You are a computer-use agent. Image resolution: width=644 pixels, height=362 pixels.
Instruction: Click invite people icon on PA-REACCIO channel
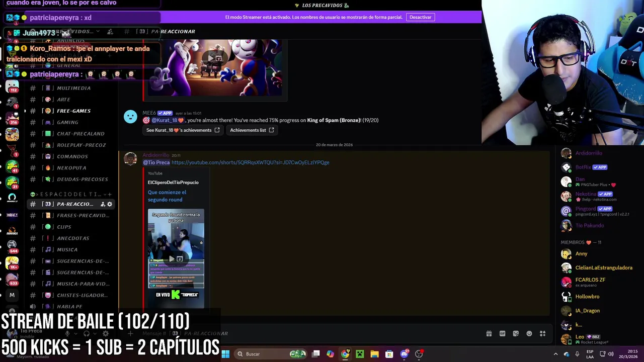(103, 204)
